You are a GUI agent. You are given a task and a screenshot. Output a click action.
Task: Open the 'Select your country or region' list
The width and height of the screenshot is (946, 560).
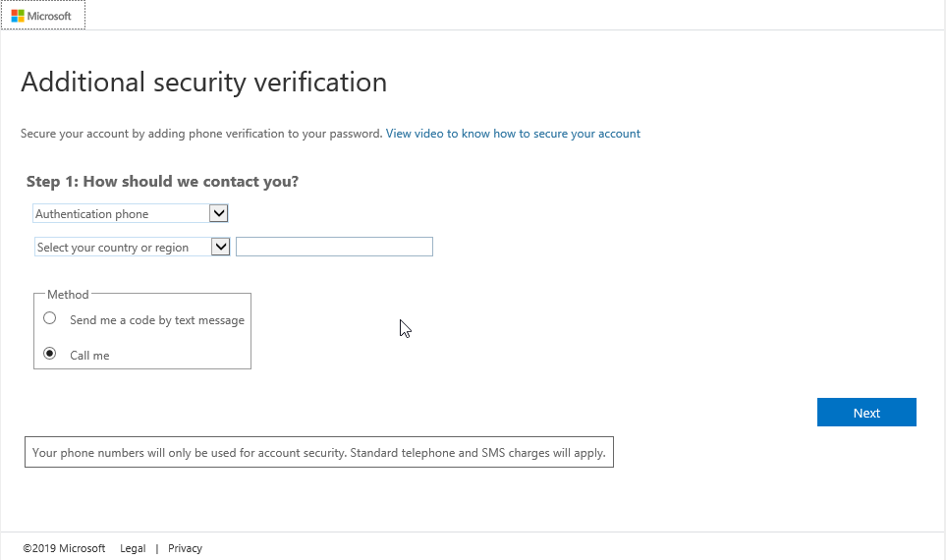[121, 248]
